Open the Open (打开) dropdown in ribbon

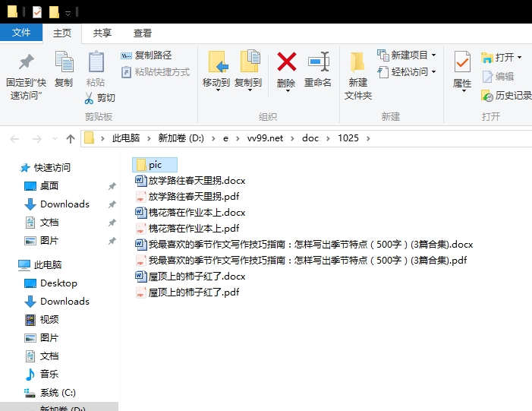pos(502,58)
